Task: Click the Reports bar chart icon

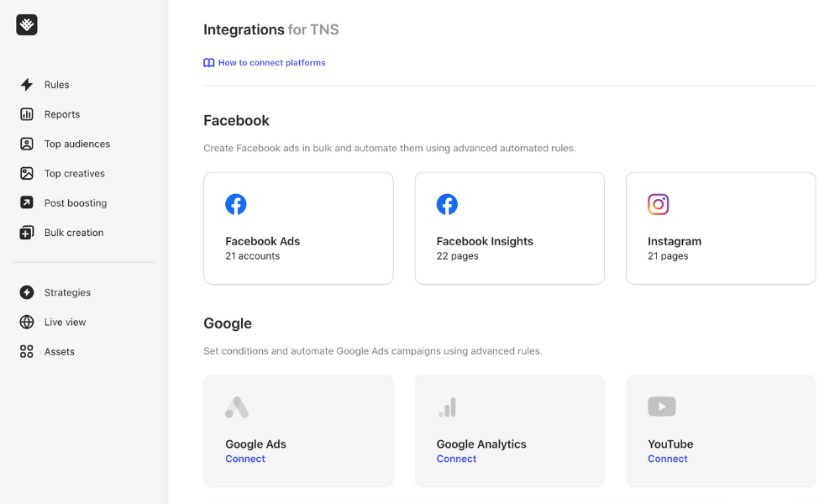Action: (27, 114)
